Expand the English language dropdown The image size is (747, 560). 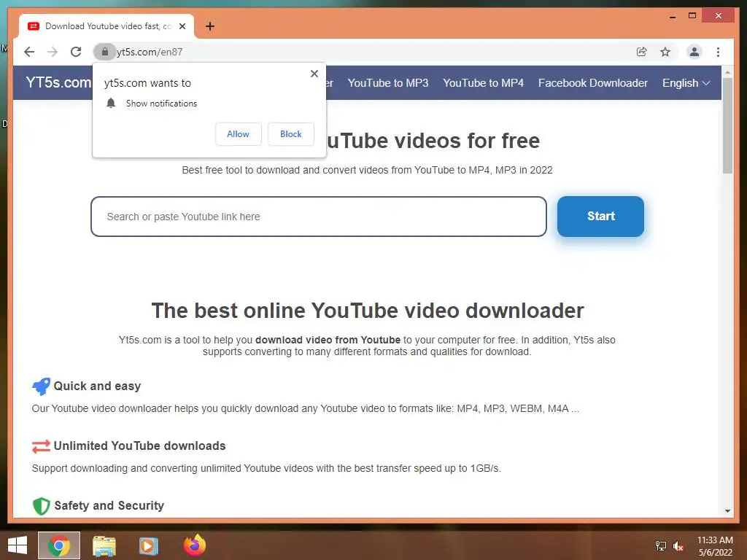tap(686, 83)
